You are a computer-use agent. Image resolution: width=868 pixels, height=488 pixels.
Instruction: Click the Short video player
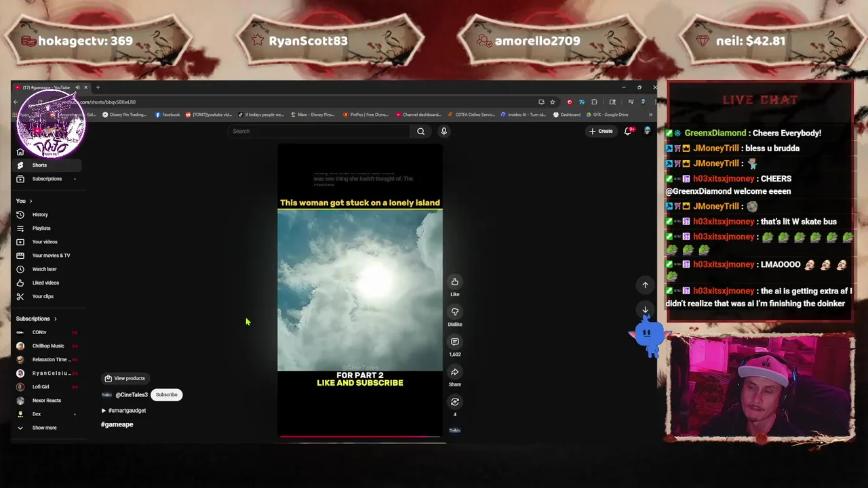point(360,291)
